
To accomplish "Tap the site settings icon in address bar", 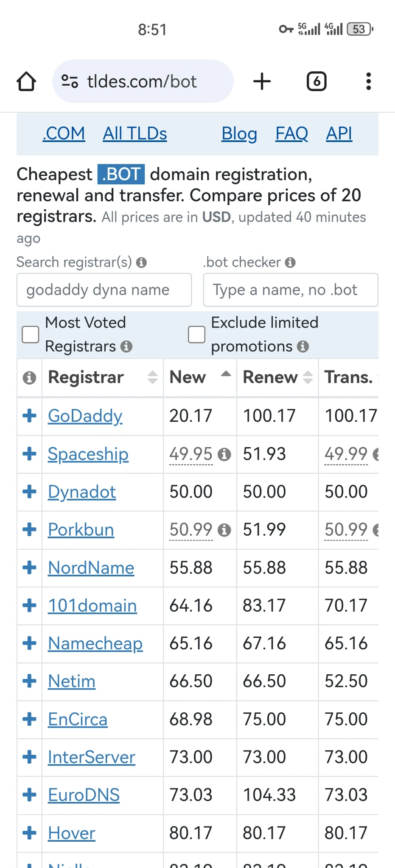I will [70, 81].
